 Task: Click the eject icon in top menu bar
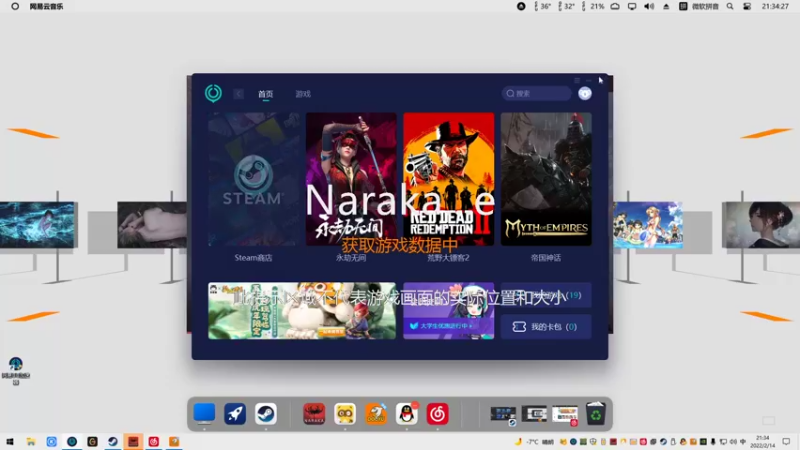click(x=666, y=7)
